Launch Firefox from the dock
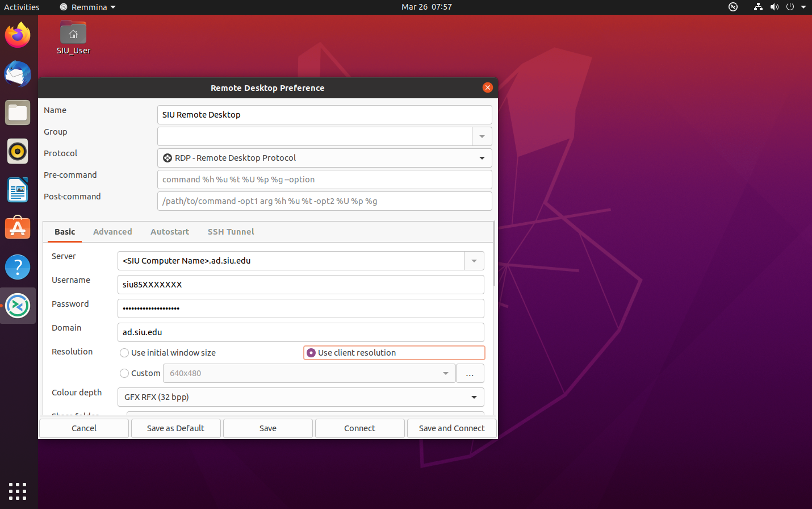 [18, 35]
